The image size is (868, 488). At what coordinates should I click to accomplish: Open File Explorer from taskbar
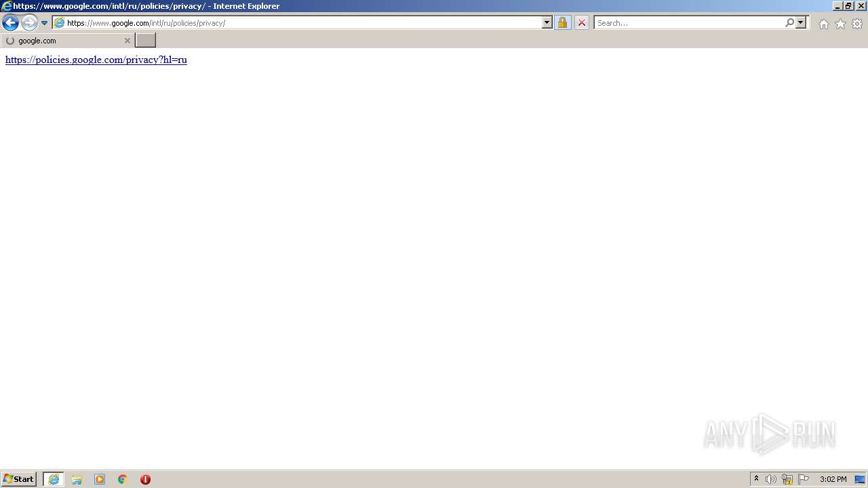coord(77,479)
